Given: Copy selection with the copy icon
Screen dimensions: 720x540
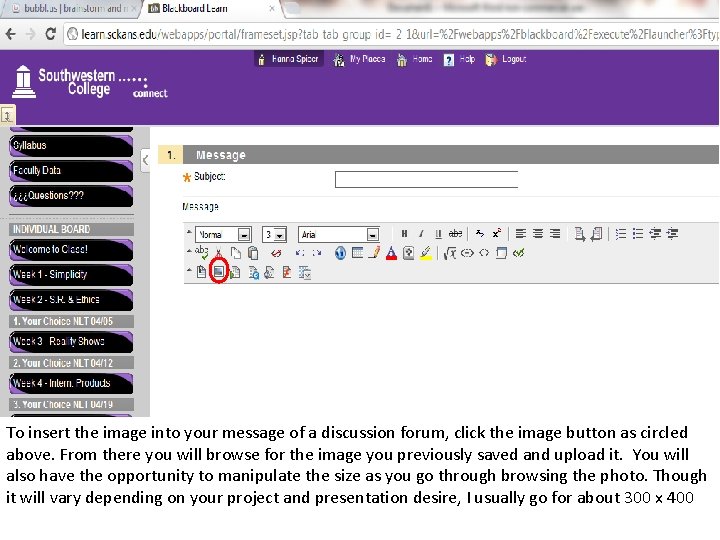Looking at the screenshot, I should (236, 253).
